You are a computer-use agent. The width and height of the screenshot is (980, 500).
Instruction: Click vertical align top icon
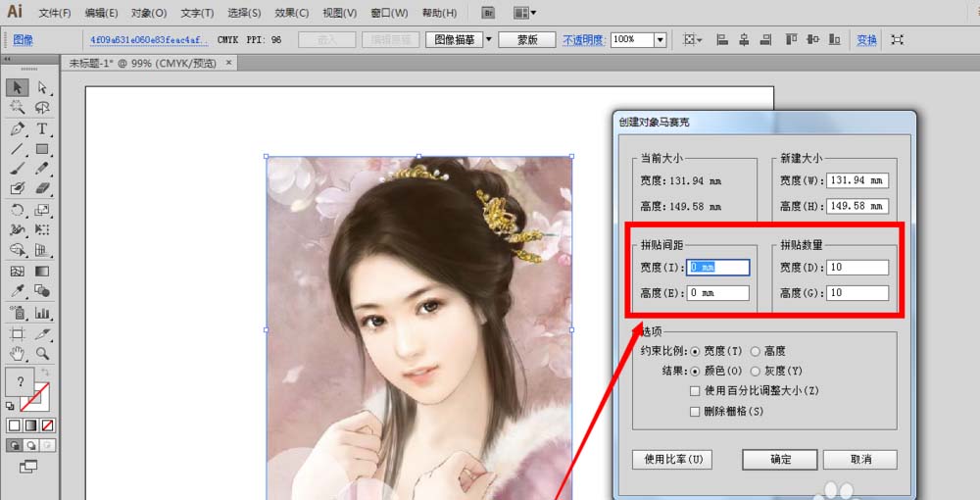(791, 39)
